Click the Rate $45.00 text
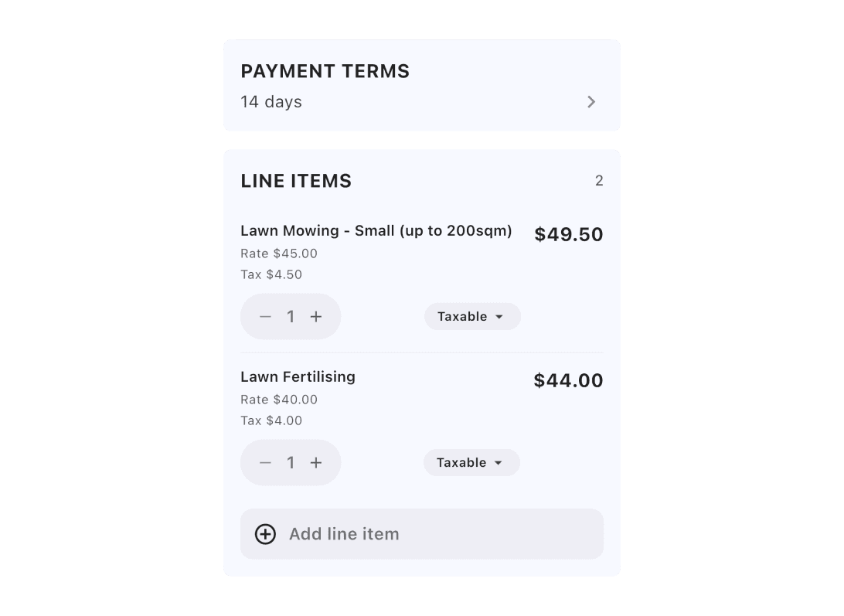Screen dimensions: 844x616 pos(279,254)
